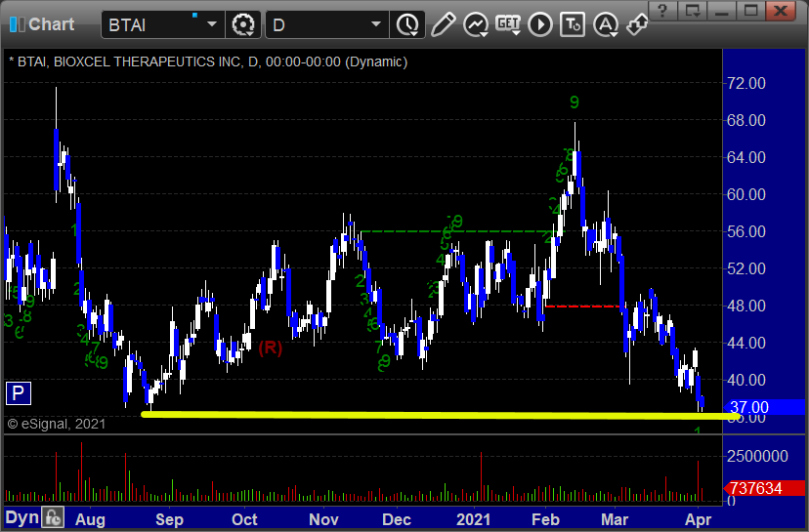Click the Mar label on time axis
This screenshot has width=809, height=532.
click(614, 519)
